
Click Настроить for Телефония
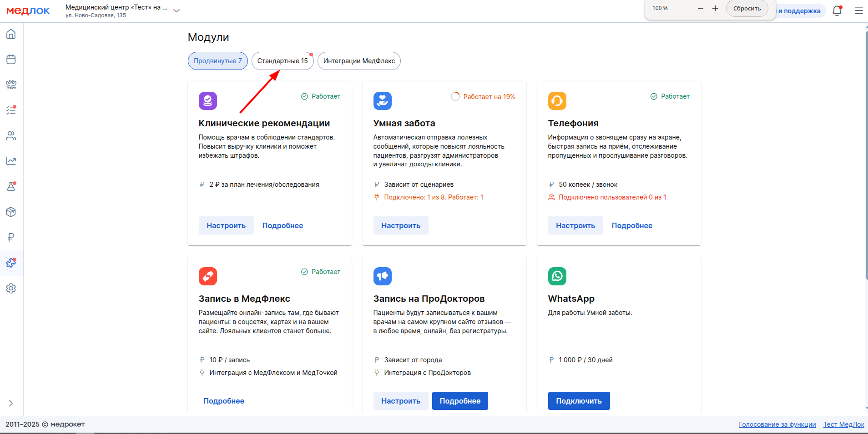[575, 225]
